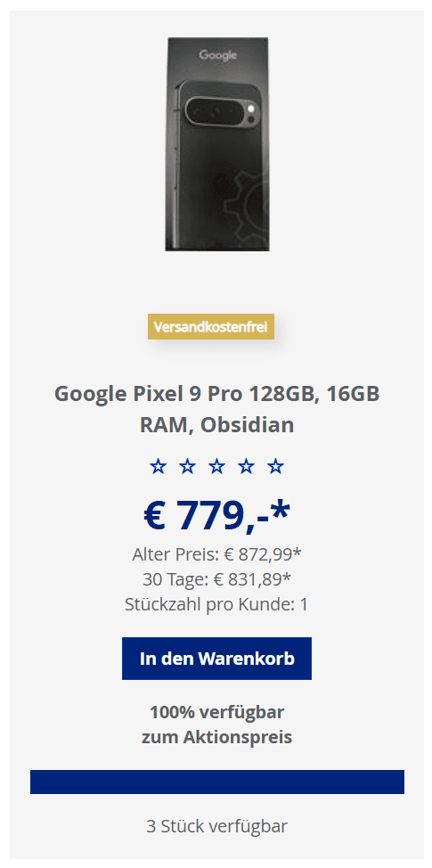Click the fourth rating star
This screenshot has width=432, height=868.
tap(246, 467)
